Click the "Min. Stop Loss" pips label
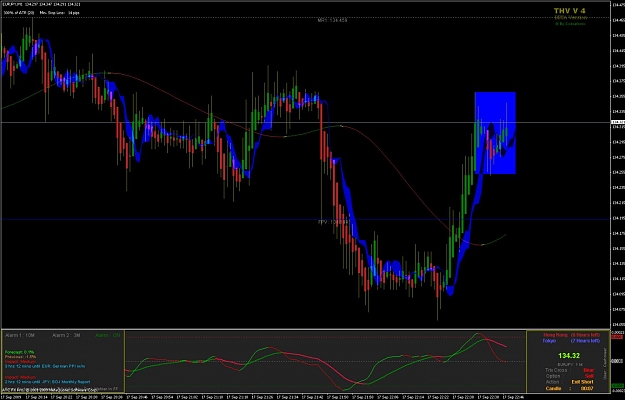Image resolution: width=625 pixels, height=400 pixels. click(59, 13)
